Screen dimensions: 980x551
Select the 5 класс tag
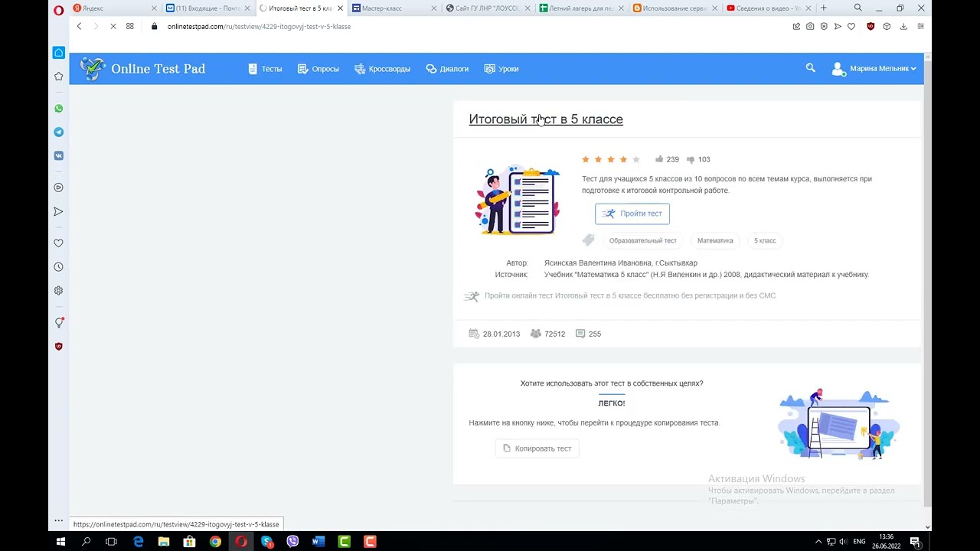[765, 240]
